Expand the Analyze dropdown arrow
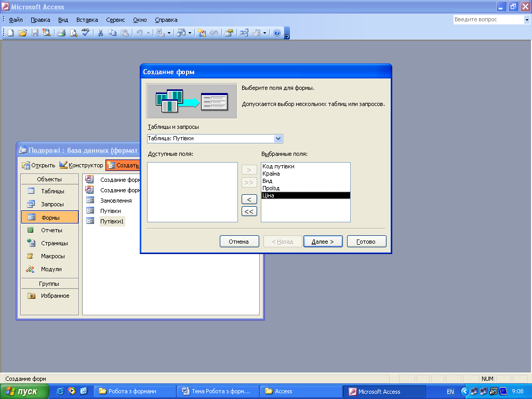Image resolution: width=532 pixels, height=399 pixels. tap(190, 33)
